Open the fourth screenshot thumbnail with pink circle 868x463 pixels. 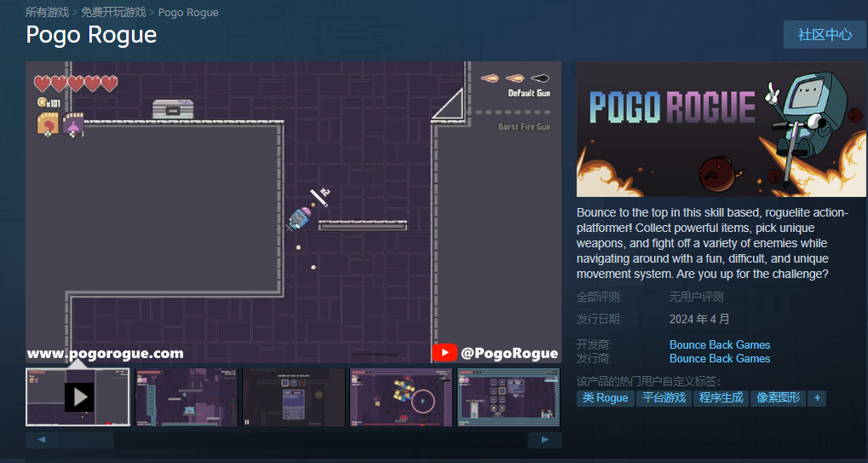(x=401, y=397)
